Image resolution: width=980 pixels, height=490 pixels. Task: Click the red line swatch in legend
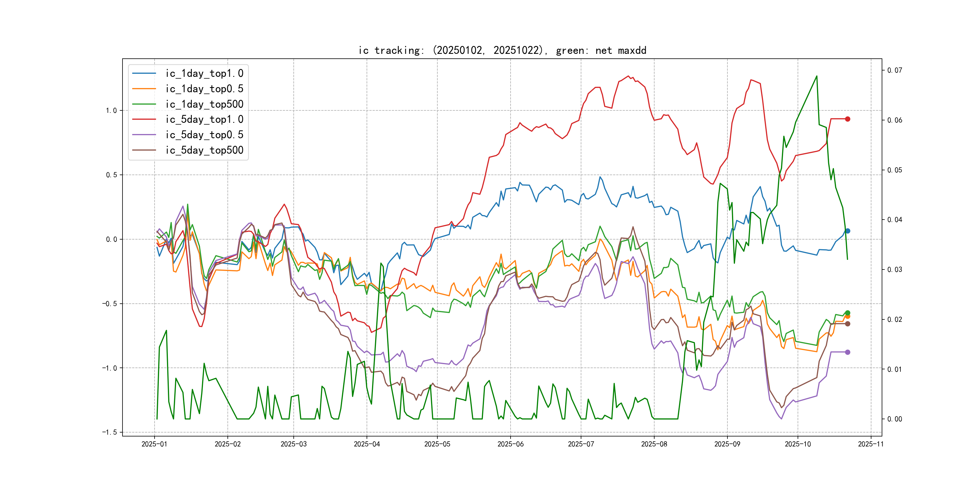point(144,119)
